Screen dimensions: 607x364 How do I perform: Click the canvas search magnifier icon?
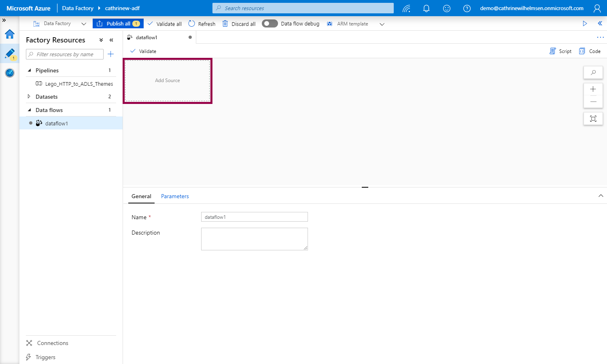(593, 72)
